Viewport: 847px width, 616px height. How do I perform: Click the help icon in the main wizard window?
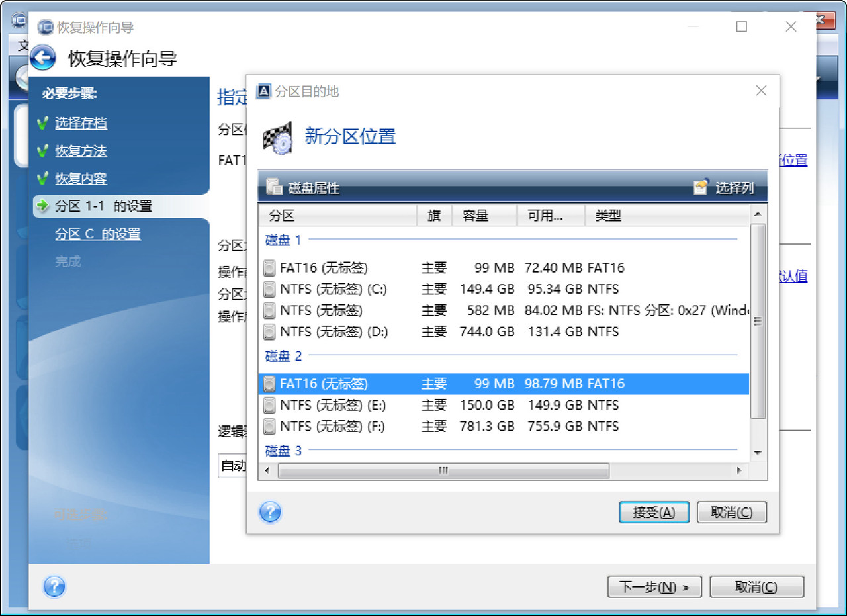[x=54, y=586]
